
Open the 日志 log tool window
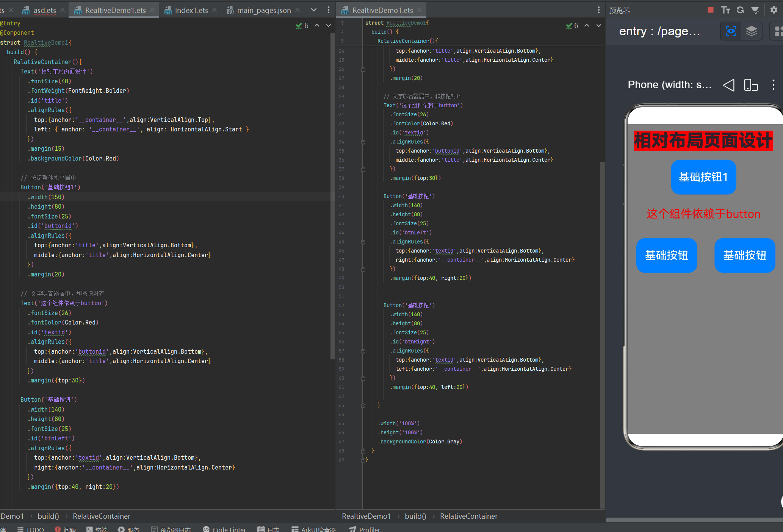point(268,529)
